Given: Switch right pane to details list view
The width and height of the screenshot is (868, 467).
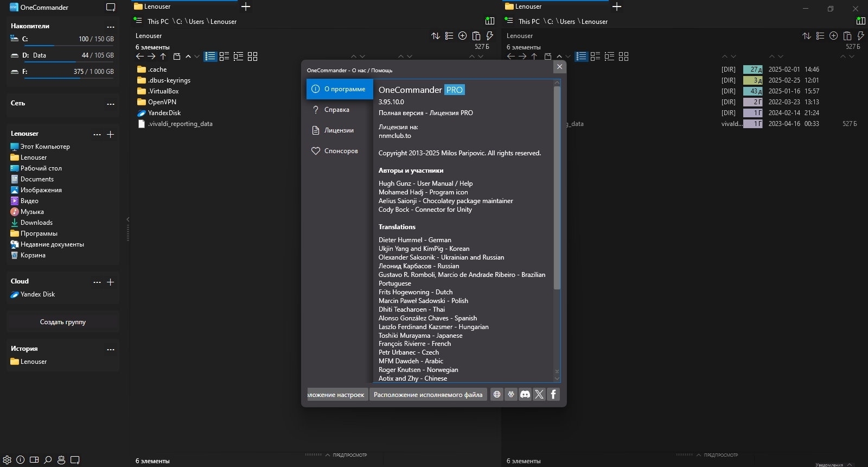Looking at the screenshot, I should coord(582,56).
